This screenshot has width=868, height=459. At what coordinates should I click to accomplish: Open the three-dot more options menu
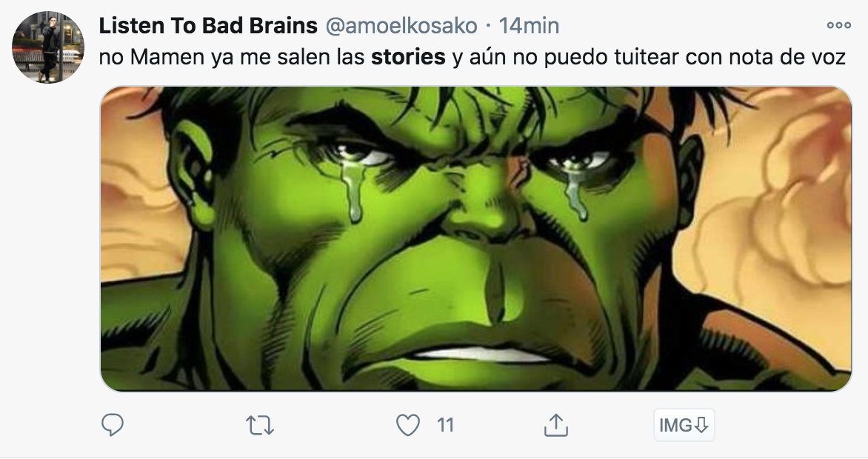[x=838, y=25]
